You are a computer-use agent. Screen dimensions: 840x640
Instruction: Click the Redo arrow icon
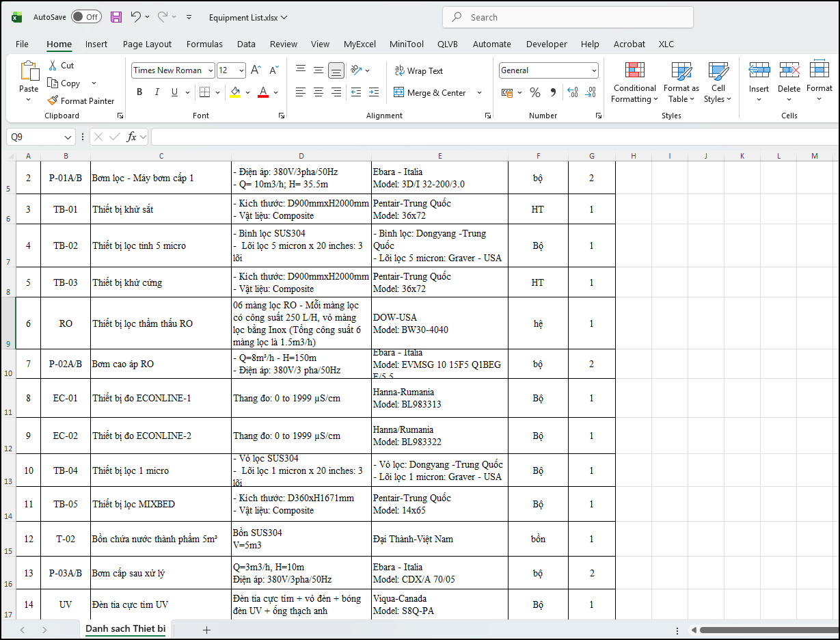163,17
